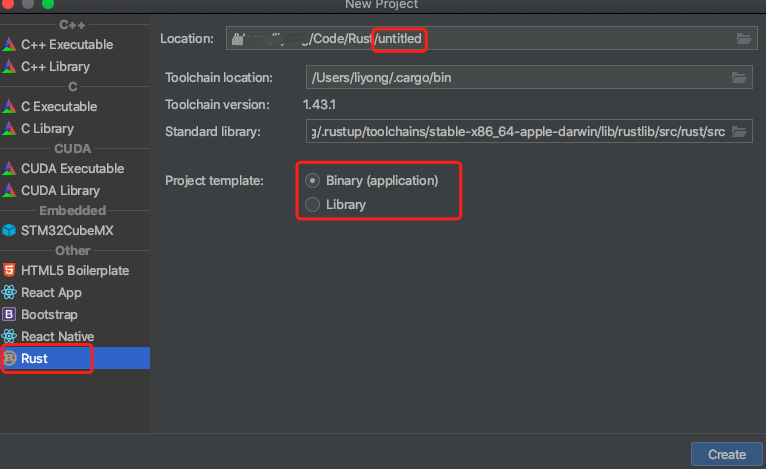
Task: Click the Toolchain location field
Action: coord(529,77)
